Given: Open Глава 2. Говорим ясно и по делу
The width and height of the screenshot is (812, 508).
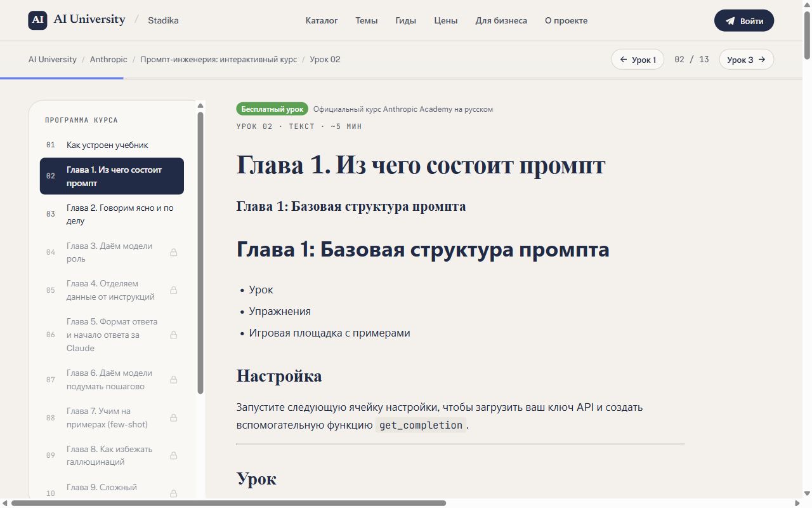Looking at the screenshot, I should pyautogui.click(x=112, y=214).
